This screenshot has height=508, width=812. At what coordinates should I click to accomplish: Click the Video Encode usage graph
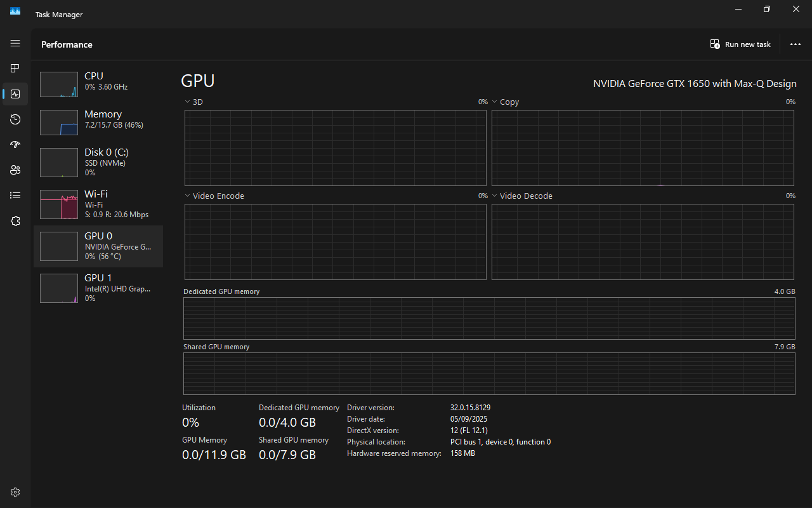click(x=336, y=242)
